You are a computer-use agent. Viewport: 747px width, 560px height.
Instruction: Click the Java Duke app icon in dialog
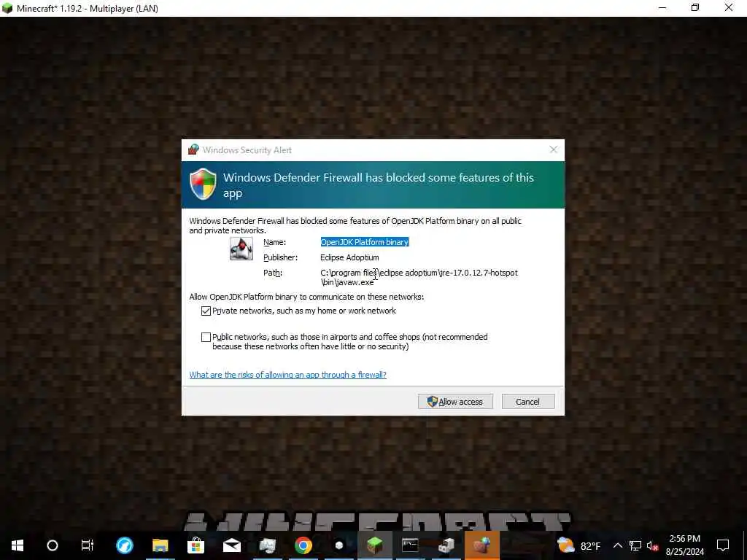[241, 249]
